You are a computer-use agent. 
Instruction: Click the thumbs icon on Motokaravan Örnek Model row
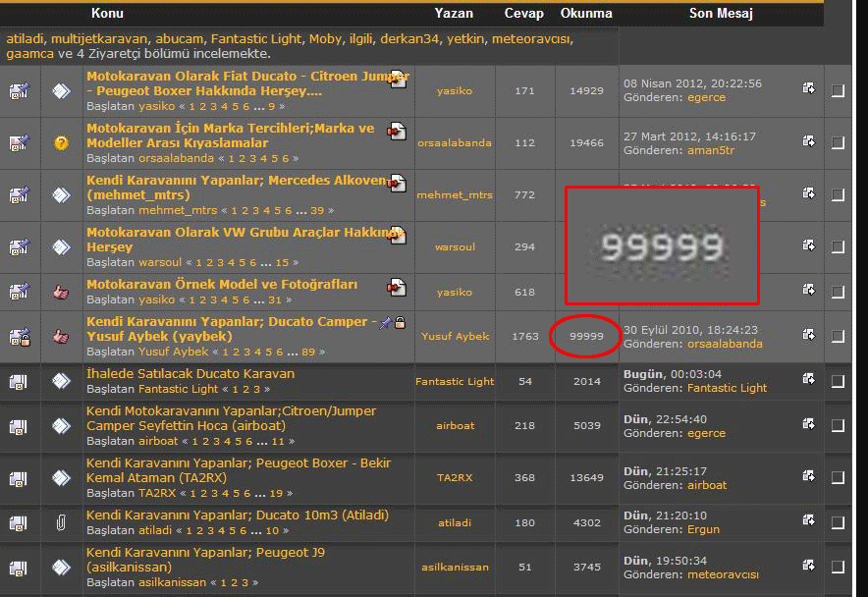[60, 292]
